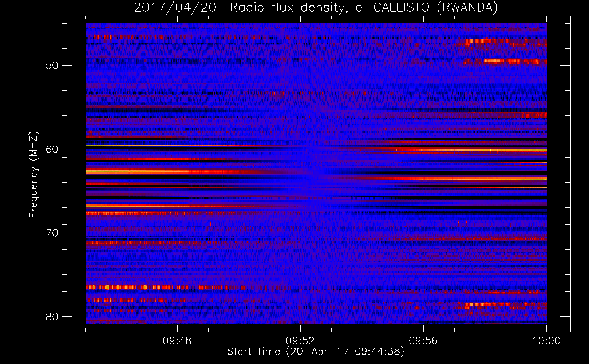Click the 50 frequency tick label

pos(52,66)
